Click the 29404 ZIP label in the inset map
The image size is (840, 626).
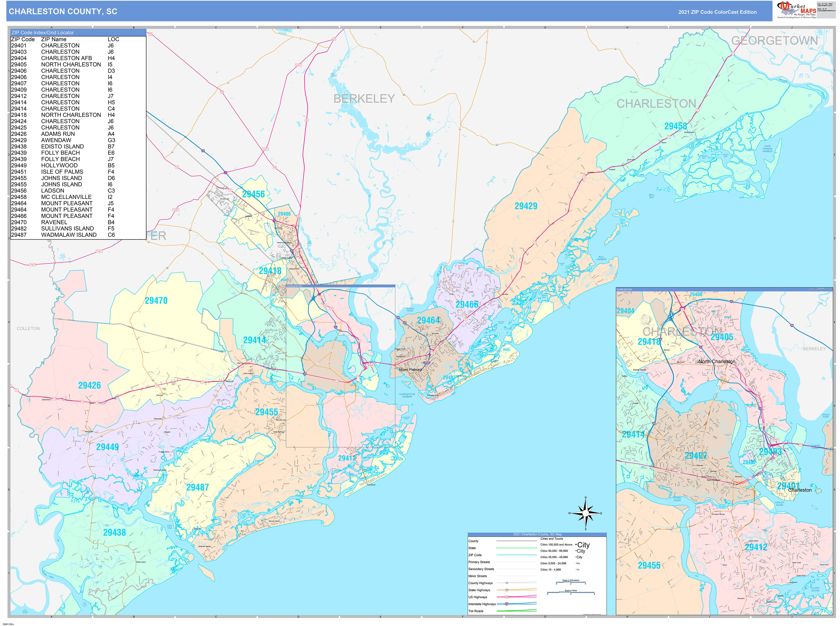(625, 311)
